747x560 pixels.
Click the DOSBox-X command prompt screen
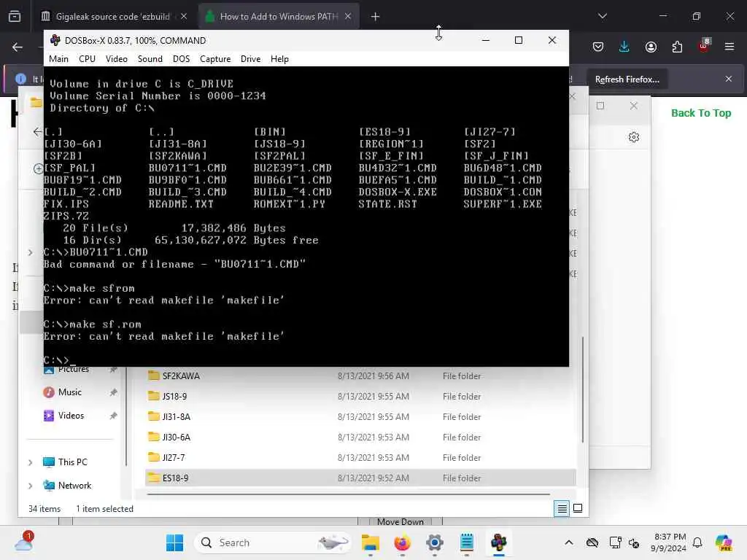pos(306,216)
